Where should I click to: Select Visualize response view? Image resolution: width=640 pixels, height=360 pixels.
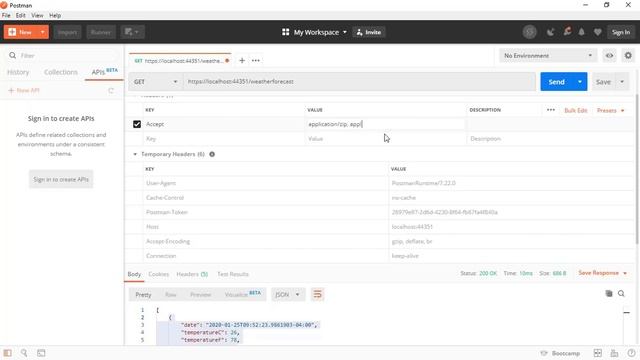(242, 294)
